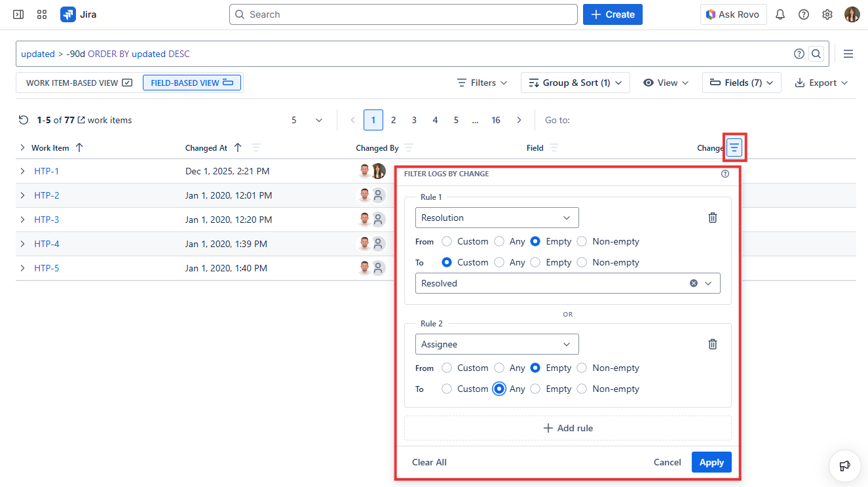Clear the Resolved value selection

coord(694,283)
